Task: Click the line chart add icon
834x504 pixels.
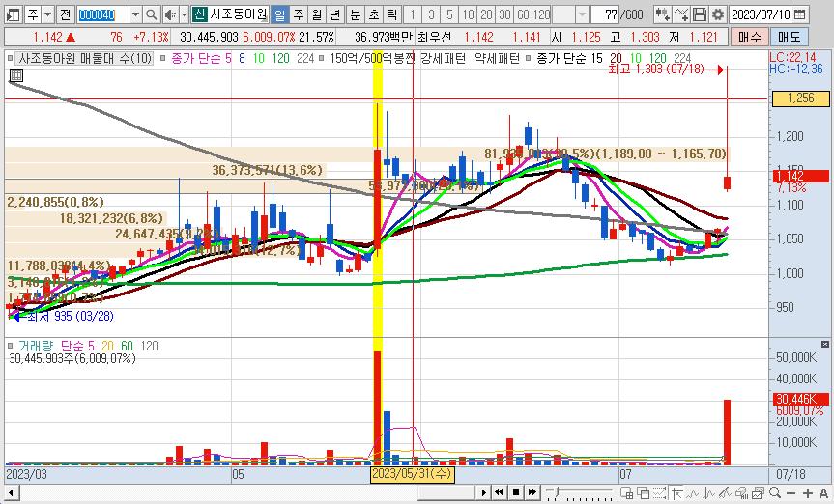Action: (681, 14)
